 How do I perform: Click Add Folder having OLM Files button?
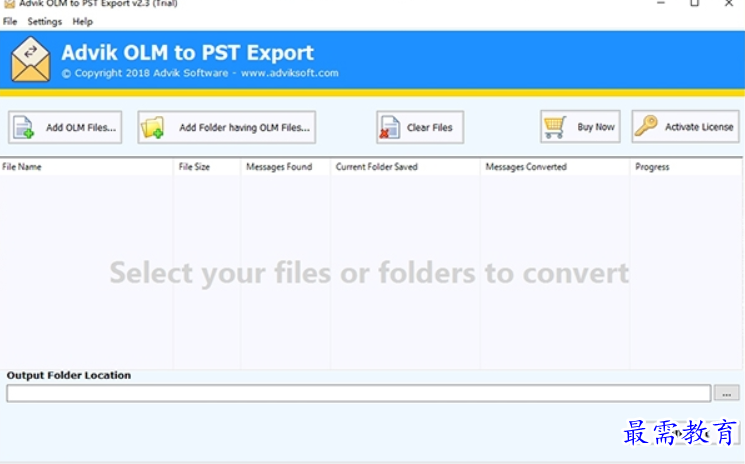[227, 127]
